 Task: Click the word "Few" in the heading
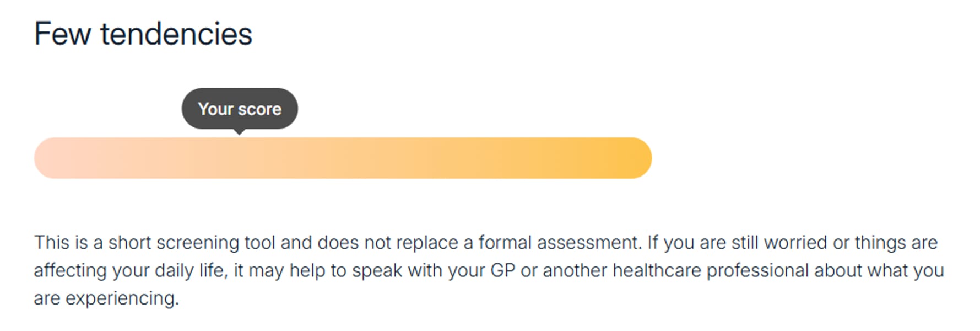click(62, 34)
